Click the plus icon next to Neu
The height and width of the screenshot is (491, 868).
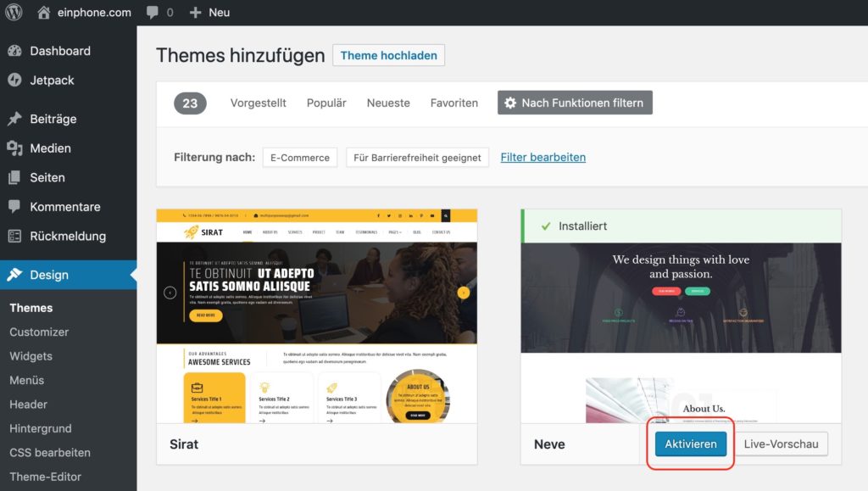tap(195, 12)
